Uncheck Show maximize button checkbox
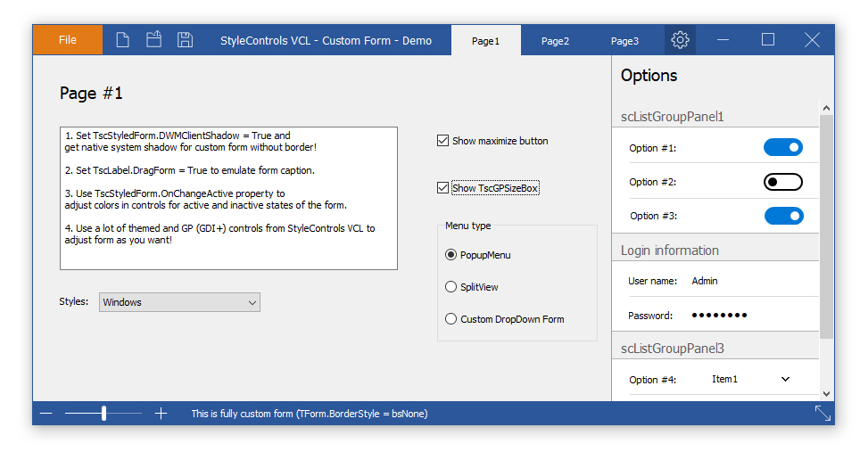The image size is (868, 460). pos(442,141)
